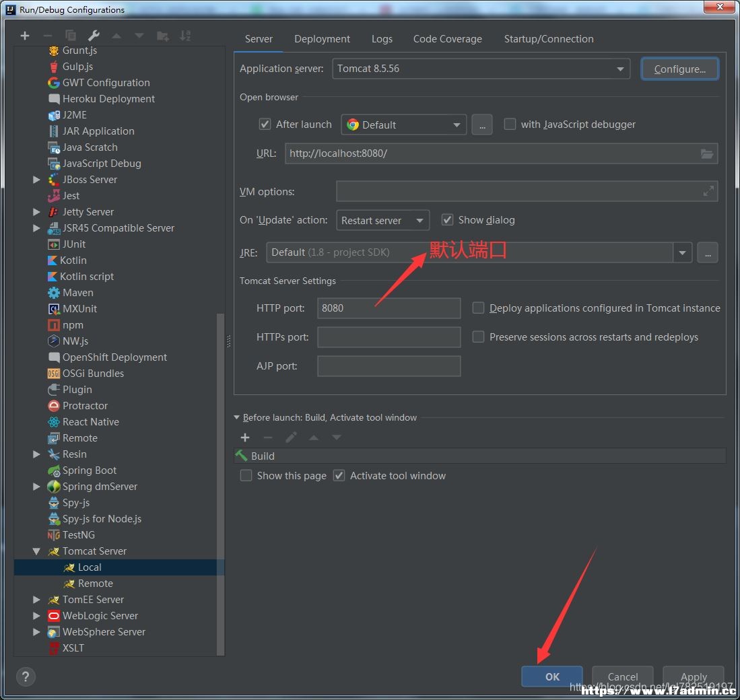This screenshot has height=700, width=740.
Task: Click the Create New Folder icon
Action: [163, 36]
